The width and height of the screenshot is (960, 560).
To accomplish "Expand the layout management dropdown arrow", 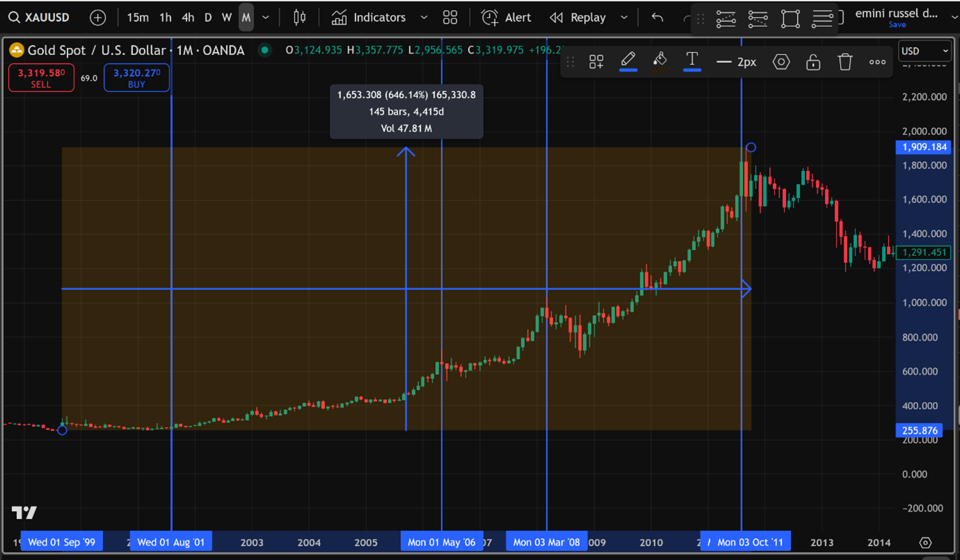I will pos(954,17).
